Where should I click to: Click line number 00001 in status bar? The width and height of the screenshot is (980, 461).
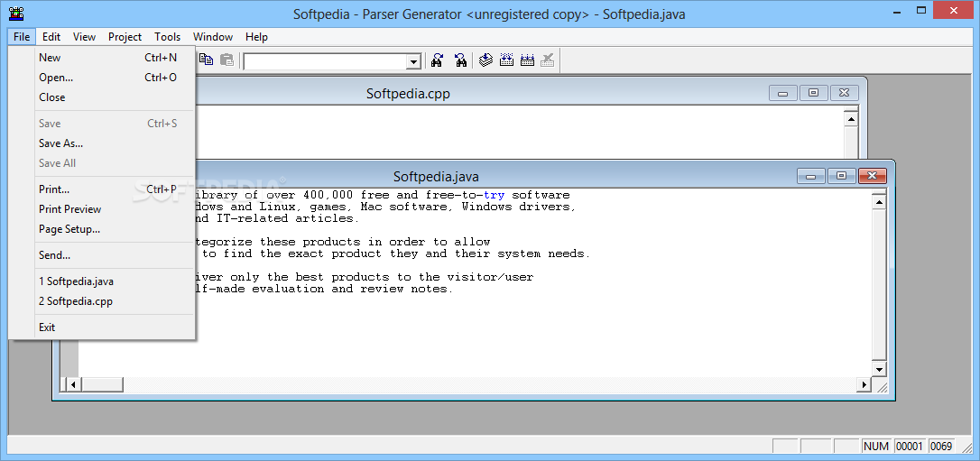[910, 446]
